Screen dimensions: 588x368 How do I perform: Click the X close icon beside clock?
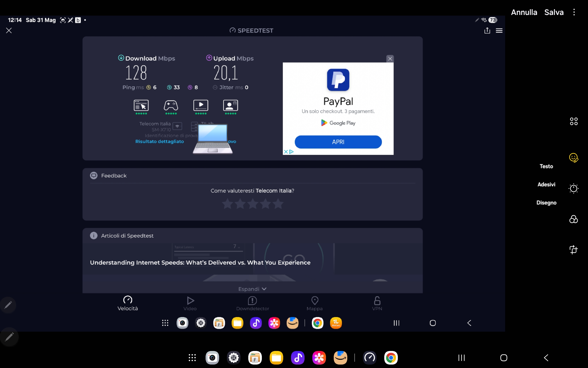coord(9,30)
